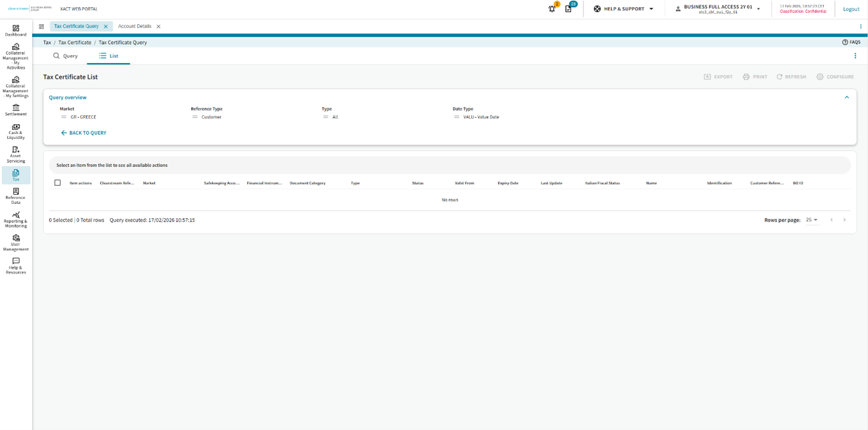Image resolution: width=868 pixels, height=430 pixels.
Task: Close the Tax Certificate Query tab
Action: 106,27
